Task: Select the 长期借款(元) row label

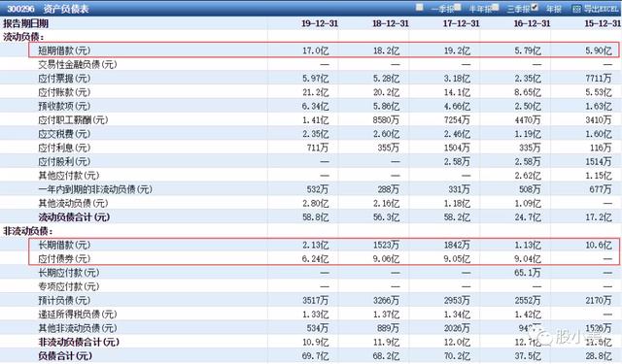Action: coord(64,245)
